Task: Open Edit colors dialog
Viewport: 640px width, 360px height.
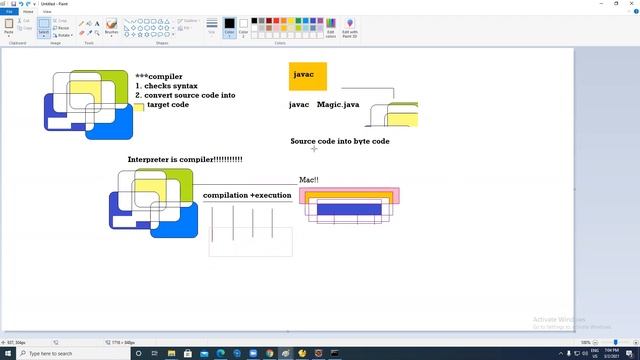Action: pyautogui.click(x=331, y=28)
